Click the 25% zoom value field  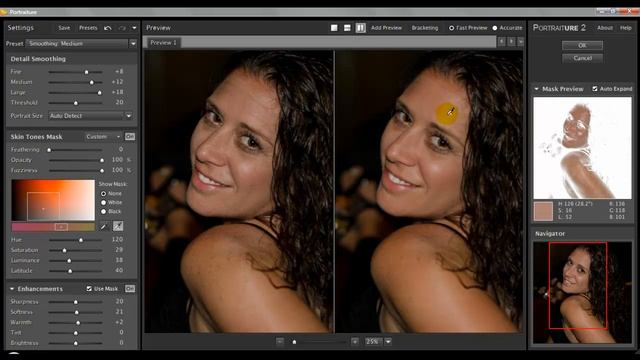[373, 341]
